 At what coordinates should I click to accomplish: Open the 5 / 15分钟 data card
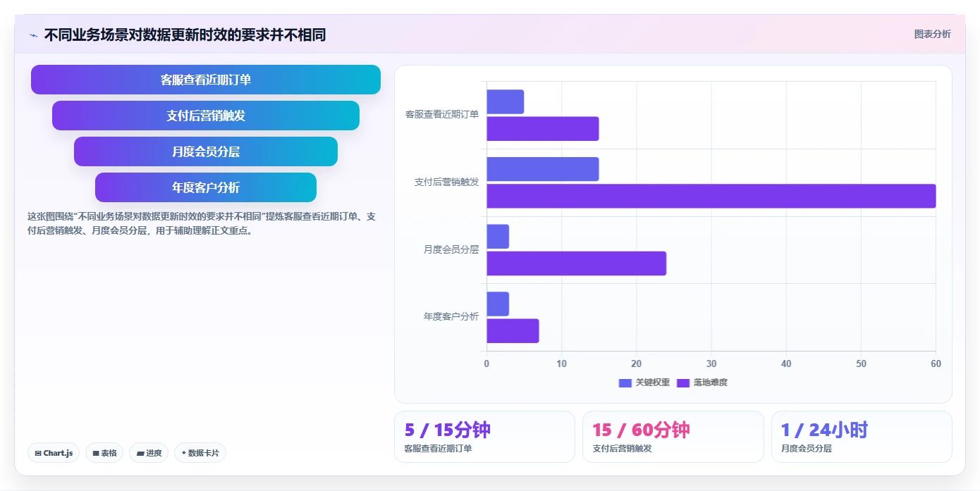[x=484, y=437]
